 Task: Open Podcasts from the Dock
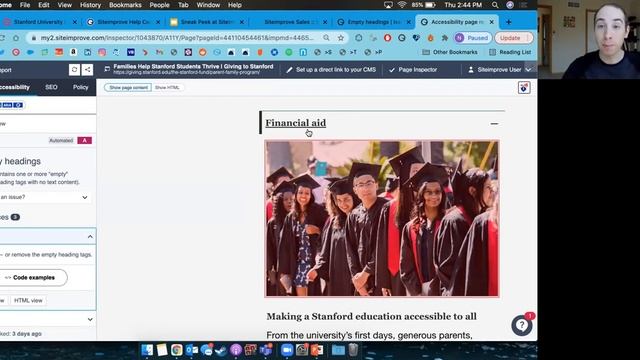pyautogui.click(x=236, y=350)
